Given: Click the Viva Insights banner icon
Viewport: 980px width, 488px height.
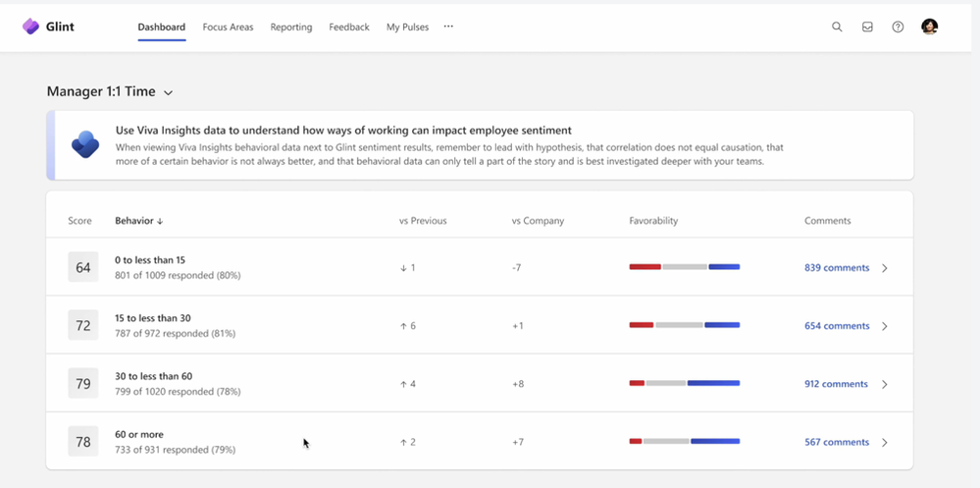Looking at the screenshot, I should point(85,145).
